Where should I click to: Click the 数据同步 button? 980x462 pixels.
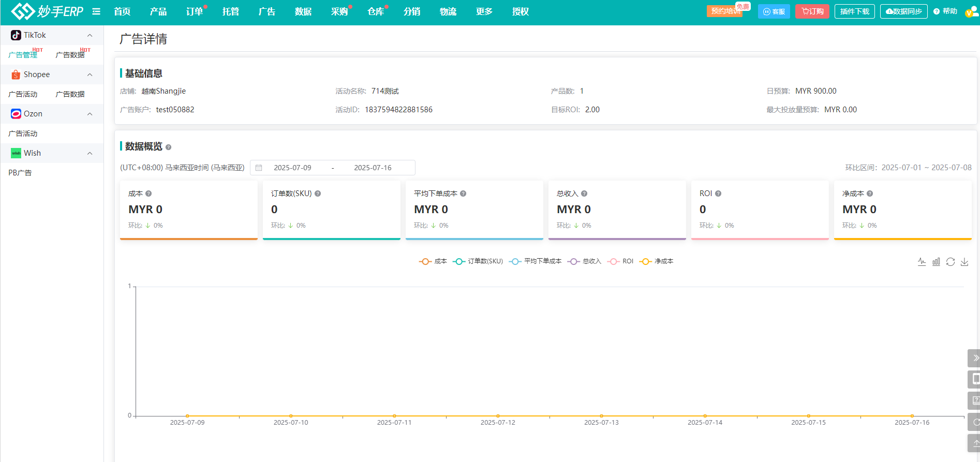(904, 11)
